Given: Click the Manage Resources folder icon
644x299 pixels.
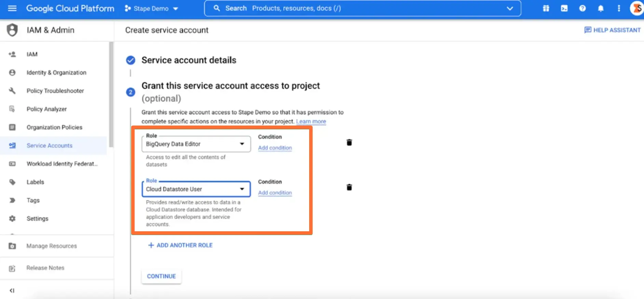Looking at the screenshot, I should click(x=12, y=246).
